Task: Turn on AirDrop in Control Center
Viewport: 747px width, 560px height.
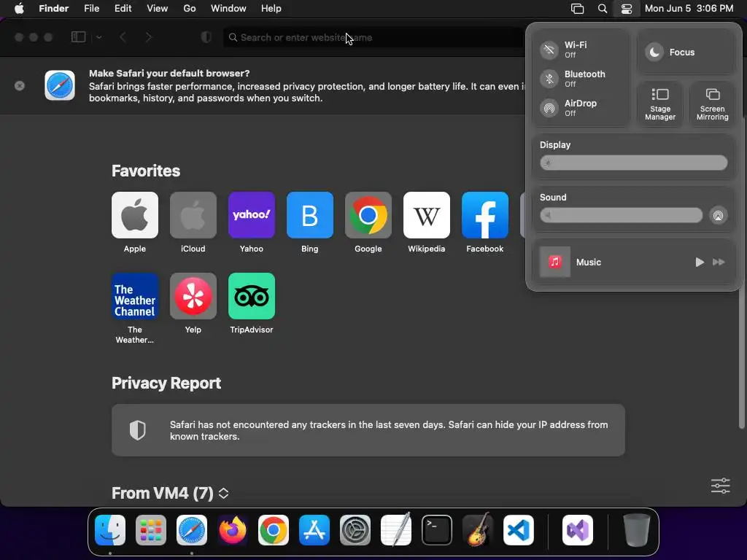Action: [x=549, y=108]
